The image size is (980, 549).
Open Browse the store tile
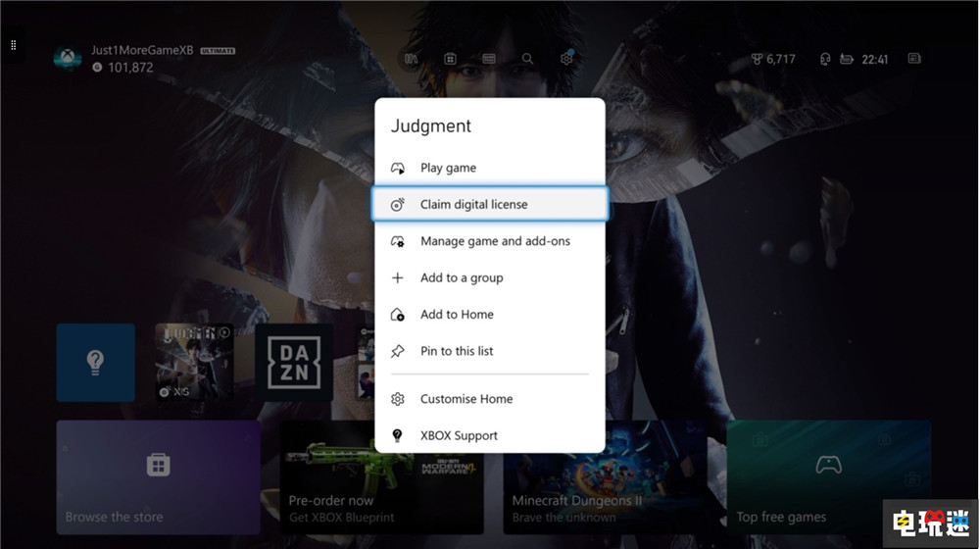tap(158, 477)
